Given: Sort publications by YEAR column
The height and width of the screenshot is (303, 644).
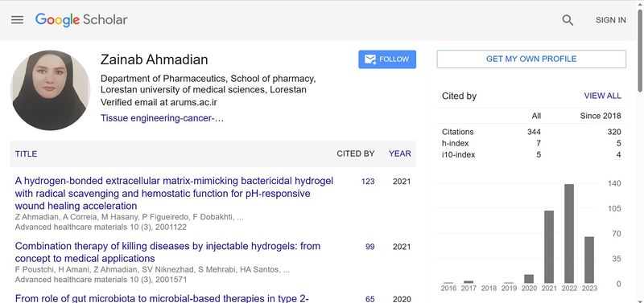Looking at the screenshot, I should pos(399,154).
